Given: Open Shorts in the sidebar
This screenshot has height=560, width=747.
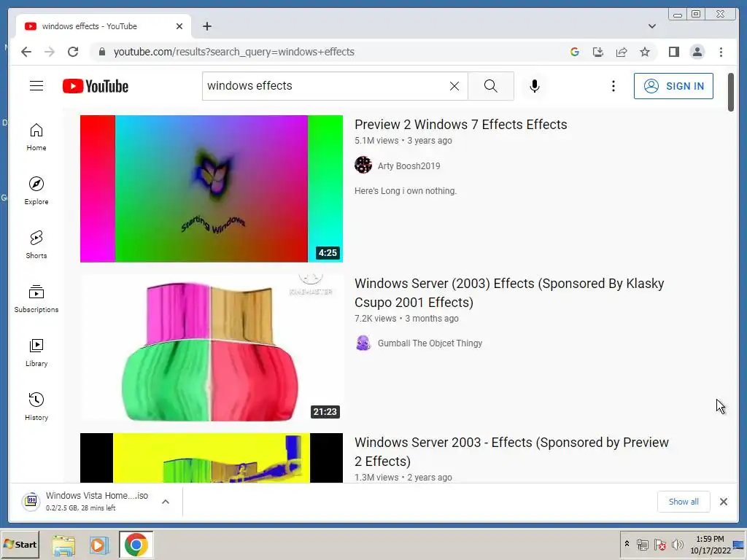Looking at the screenshot, I should 36,245.
